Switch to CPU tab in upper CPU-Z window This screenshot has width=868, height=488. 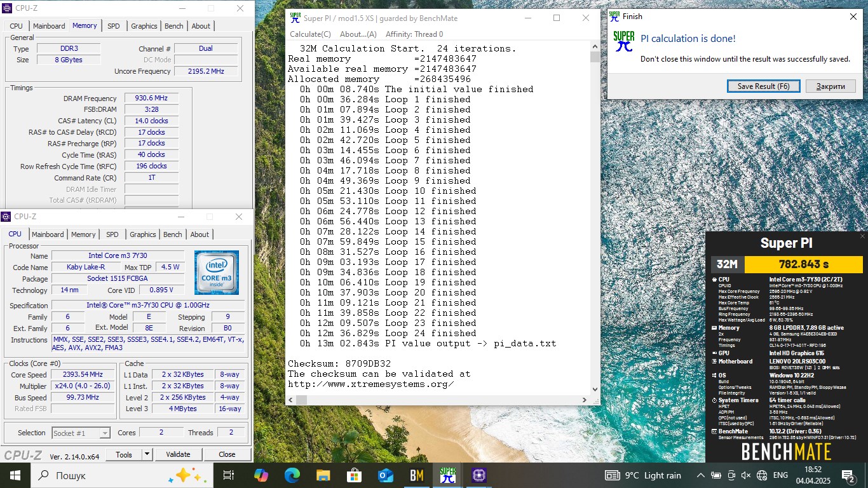click(x=17, y=26)
